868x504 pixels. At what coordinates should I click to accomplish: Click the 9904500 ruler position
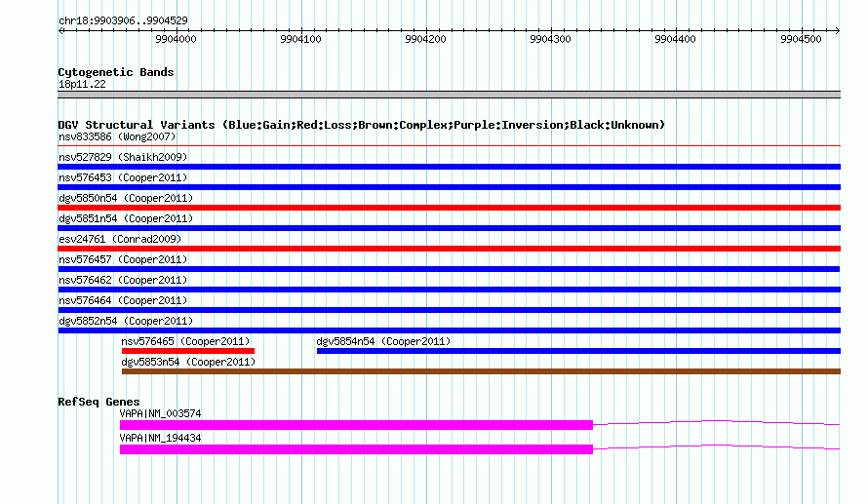click(801, 39)
